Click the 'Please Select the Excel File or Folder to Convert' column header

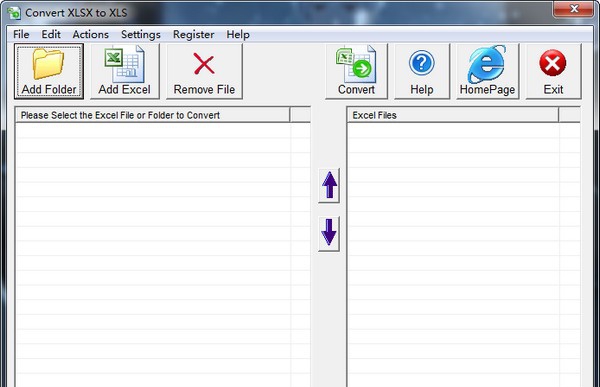152,115
